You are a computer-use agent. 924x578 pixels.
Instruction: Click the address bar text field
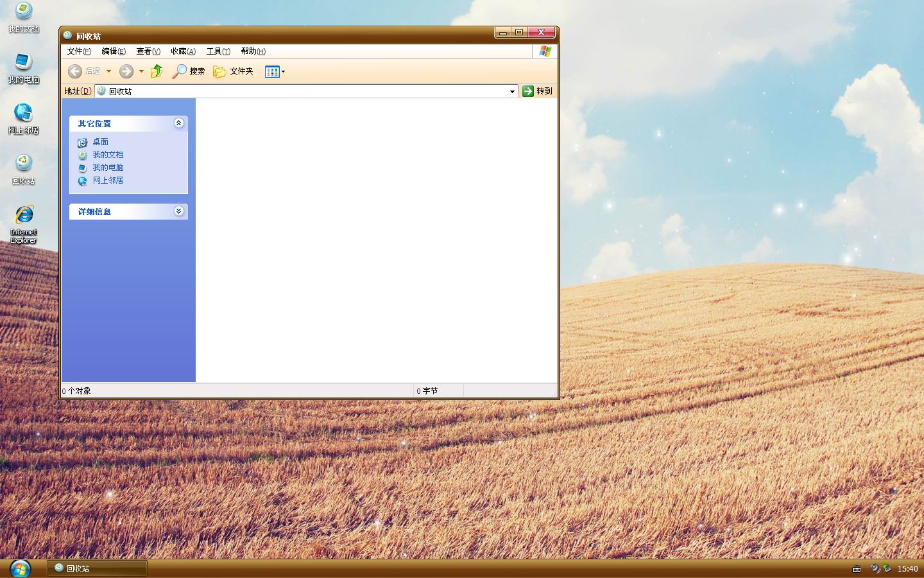307,91
